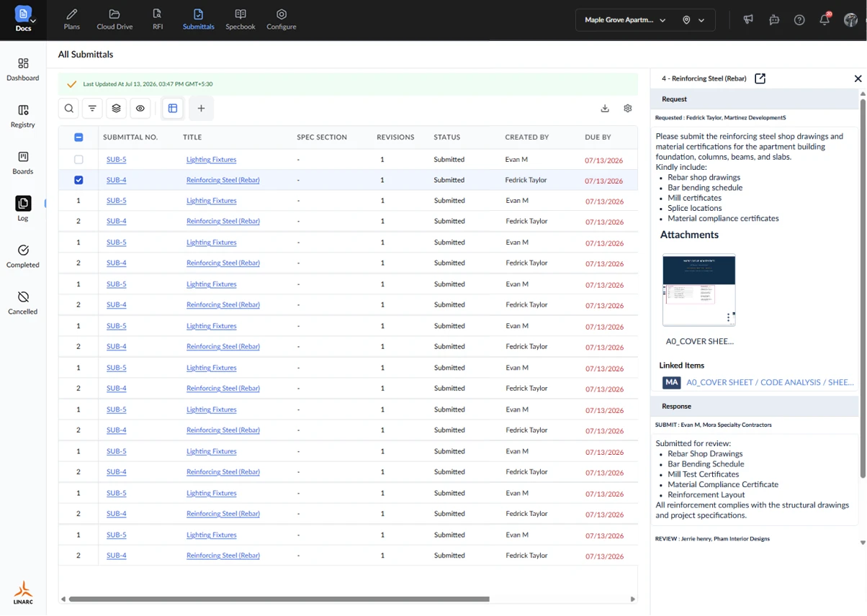
Task: Open the filter icon in toolbar
Action: (93, 109)
